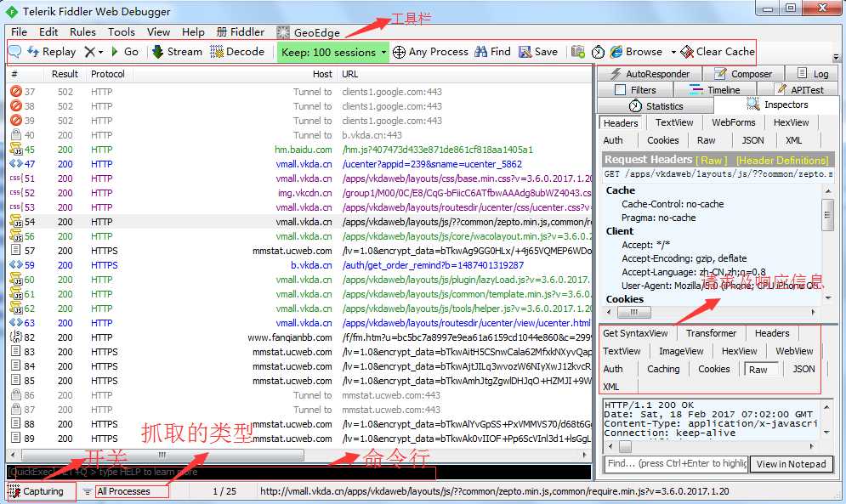846x504 pixels.
Task: Open the Rules menu
Action: [x=82, y=32]
